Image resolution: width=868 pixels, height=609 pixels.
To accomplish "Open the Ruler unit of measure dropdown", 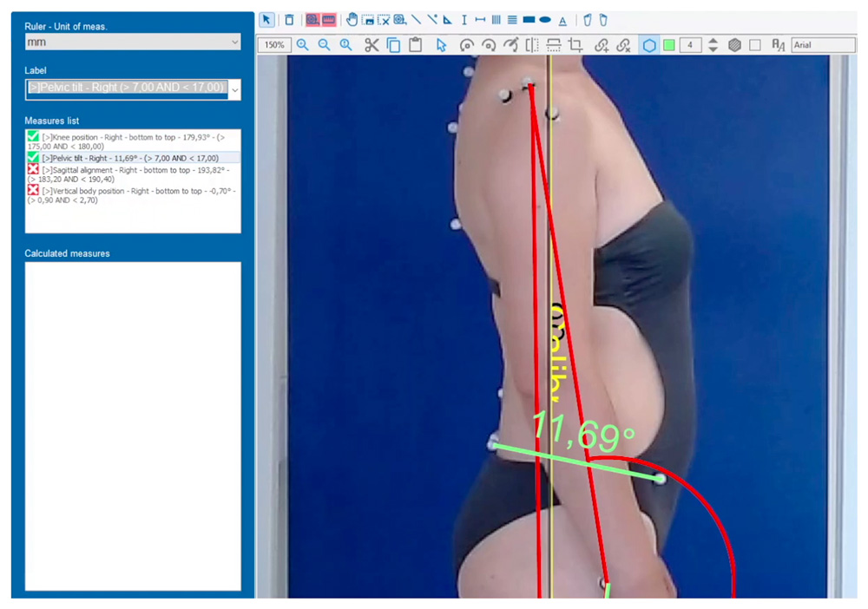I will click(133, 42).
